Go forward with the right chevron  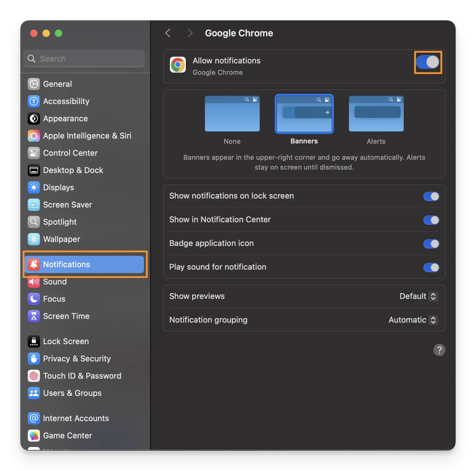point(190,33)
